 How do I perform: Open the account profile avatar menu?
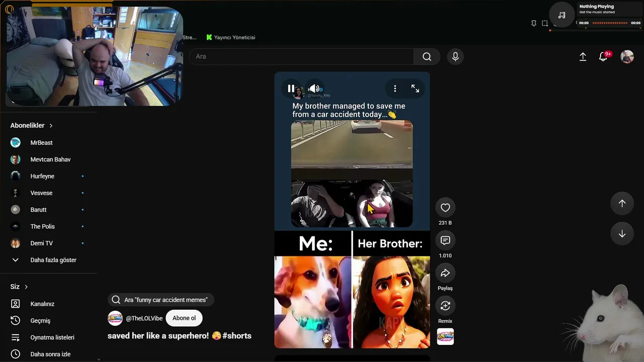[627, 57]
